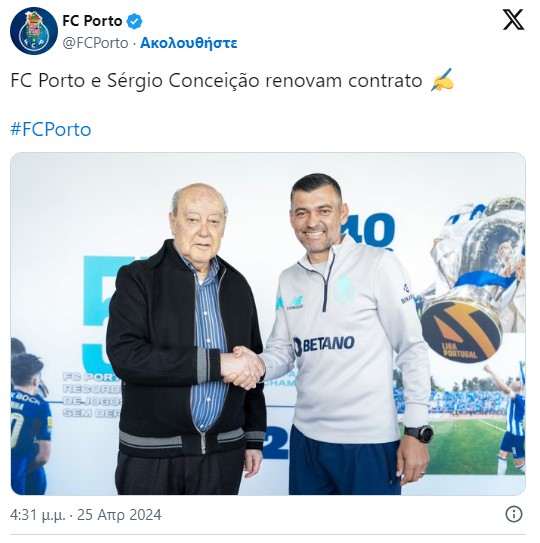Click the X logo icon
The height and width of the screenshot is (543, 540).
[513, 20]
